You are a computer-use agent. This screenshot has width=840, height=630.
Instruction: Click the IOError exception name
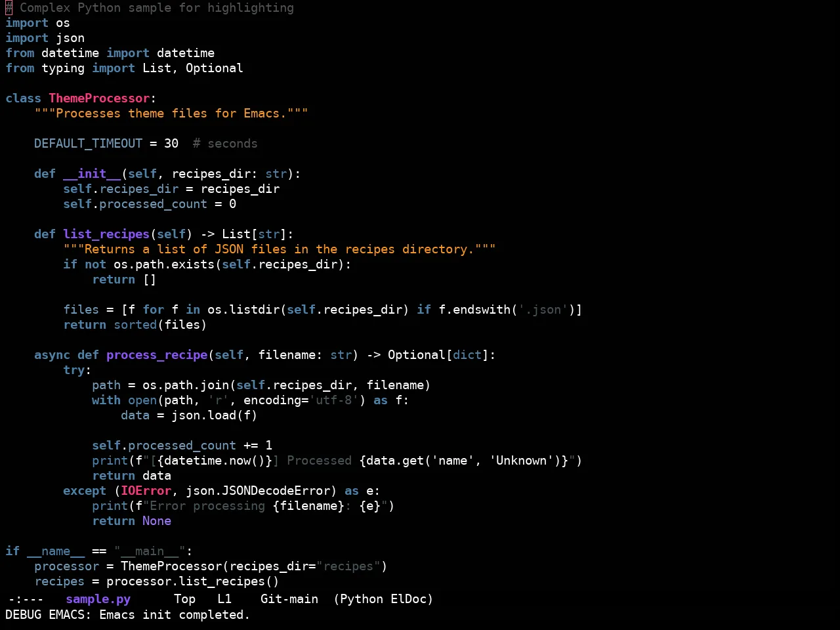(146, 491)
